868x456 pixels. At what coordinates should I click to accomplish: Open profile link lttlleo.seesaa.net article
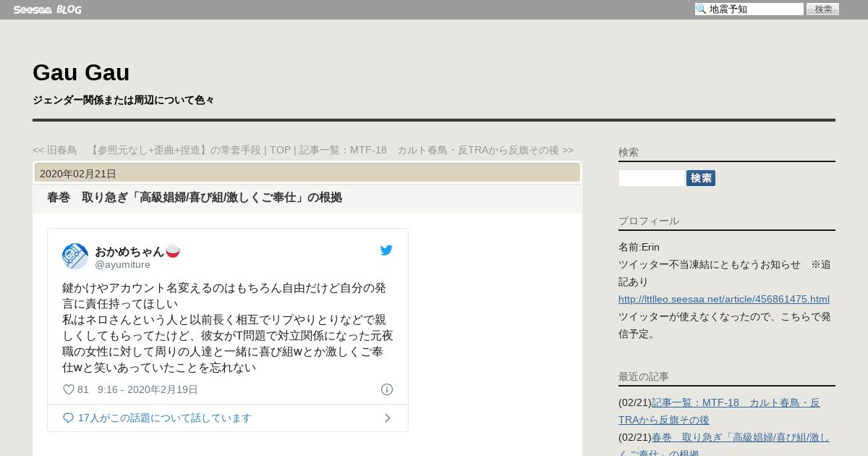(x=724, y=299)
